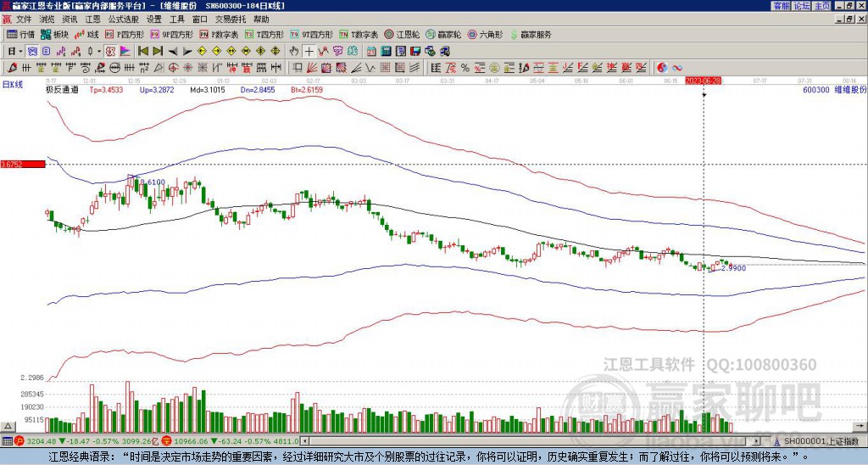
Task: Click scrollbar left arrow at bottom
Action: 304,441
